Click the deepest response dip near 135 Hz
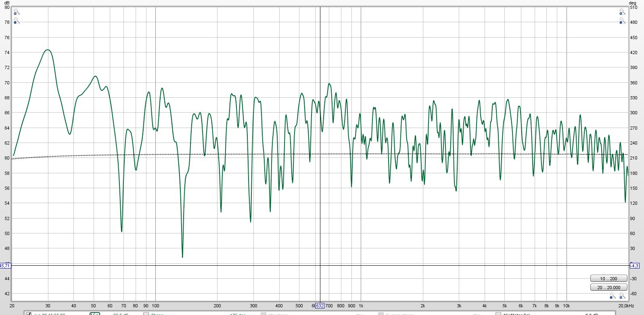Viewport: 644px width, 315px height. (182, 256)
